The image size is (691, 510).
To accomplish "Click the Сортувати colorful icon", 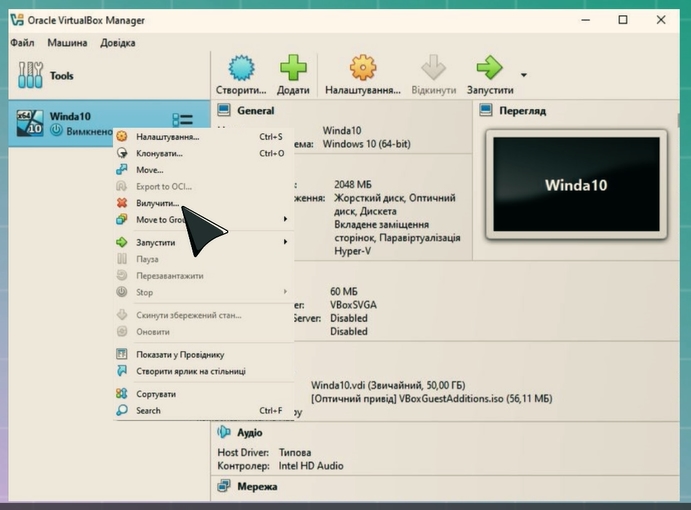I will 122,394.
